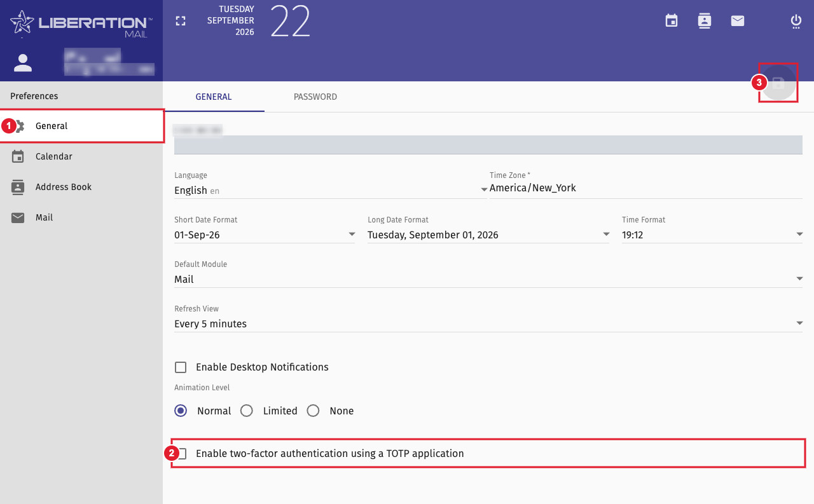Viewport: 814px width, 504px height.
Task: Open the Refresh View dropdown
Action: [488, 324]
